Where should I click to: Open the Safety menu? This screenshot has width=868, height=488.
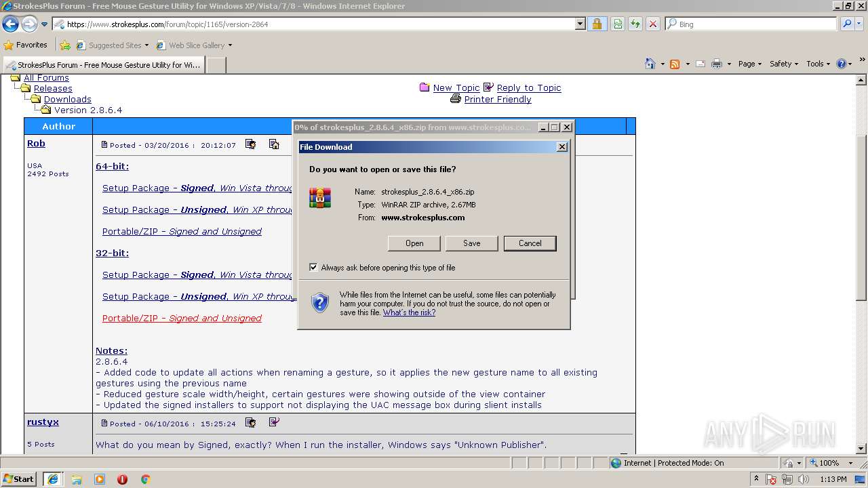click(784, 64)
